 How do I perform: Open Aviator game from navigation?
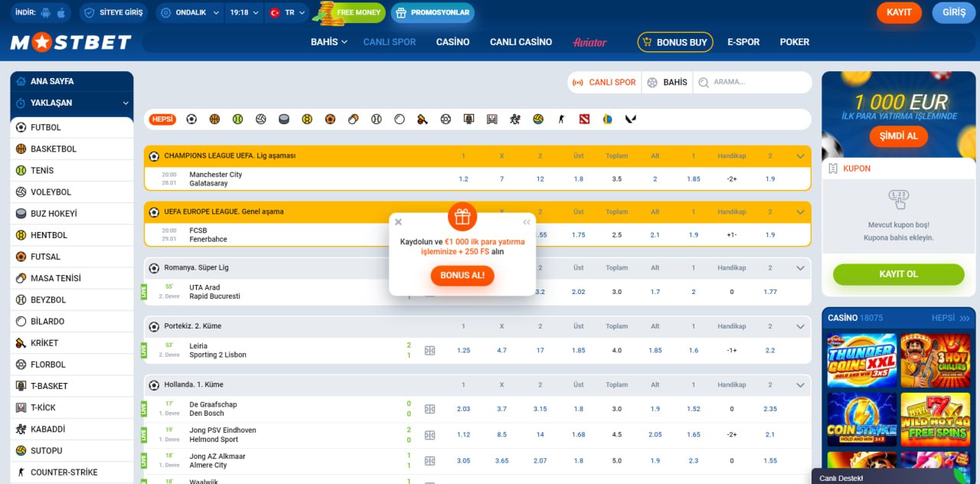[x=590, y=42]
